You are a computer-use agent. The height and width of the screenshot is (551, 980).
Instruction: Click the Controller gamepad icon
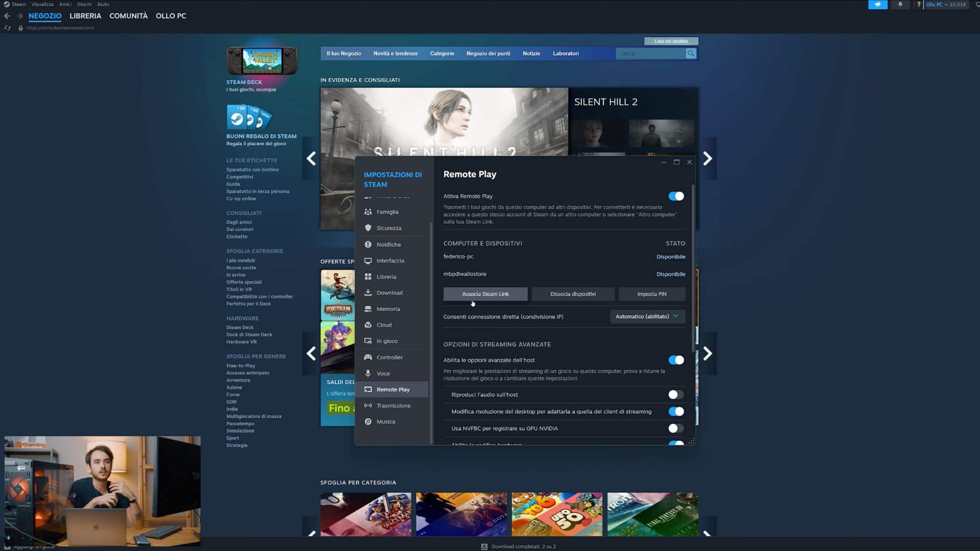(x=367, y=357)
